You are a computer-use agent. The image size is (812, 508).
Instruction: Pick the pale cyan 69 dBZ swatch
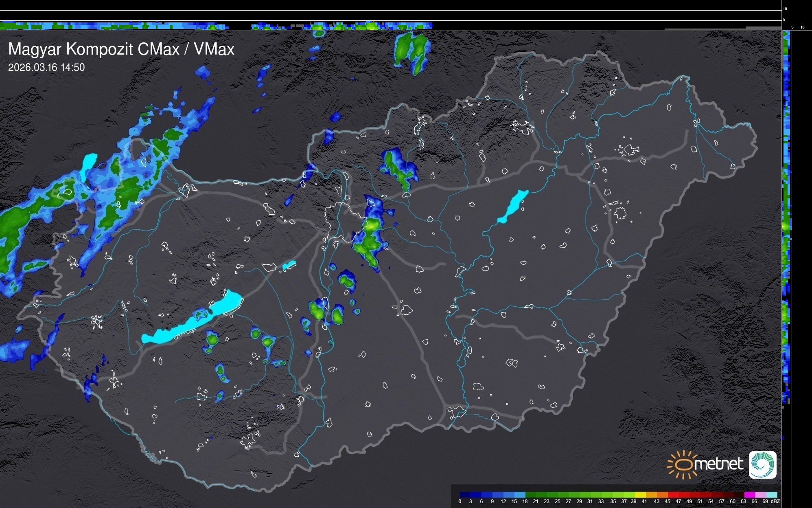click(772, 495)
